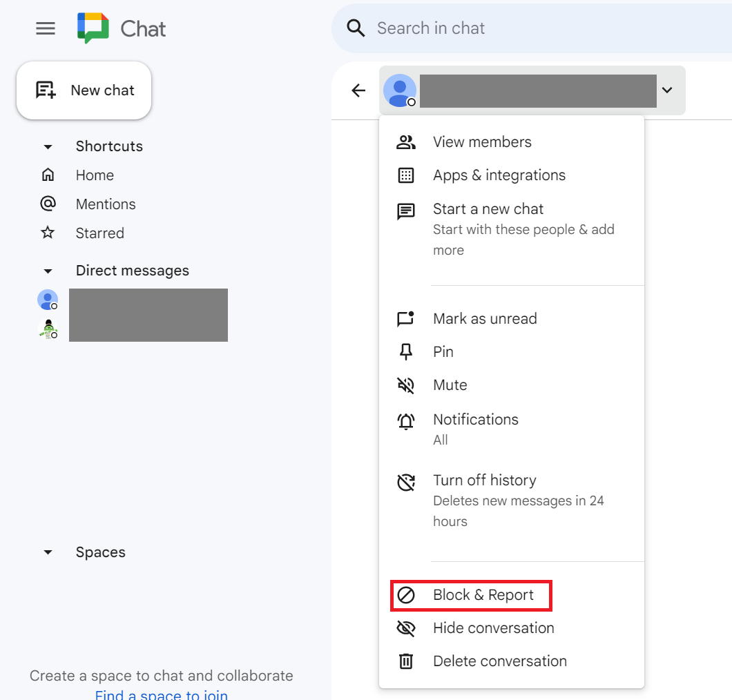Choose View members from menu
Image resolution: width=732 pixels, height=700 pixels.
point(512,142)
